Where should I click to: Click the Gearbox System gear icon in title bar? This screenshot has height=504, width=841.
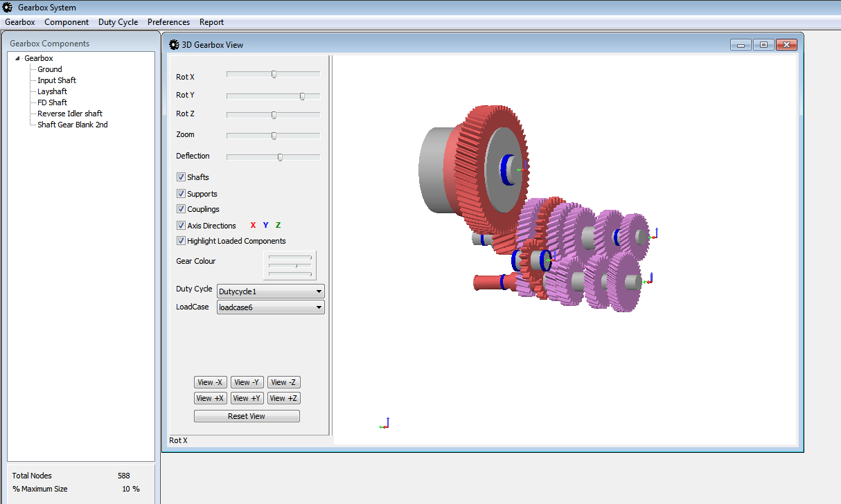pos(8,8)
